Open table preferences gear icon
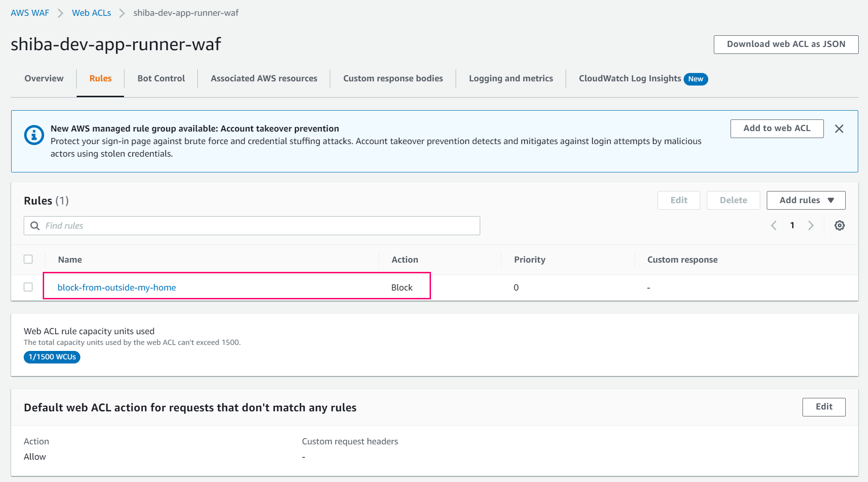The width and height of the screenshot is (868, 482). pos(839,225)
